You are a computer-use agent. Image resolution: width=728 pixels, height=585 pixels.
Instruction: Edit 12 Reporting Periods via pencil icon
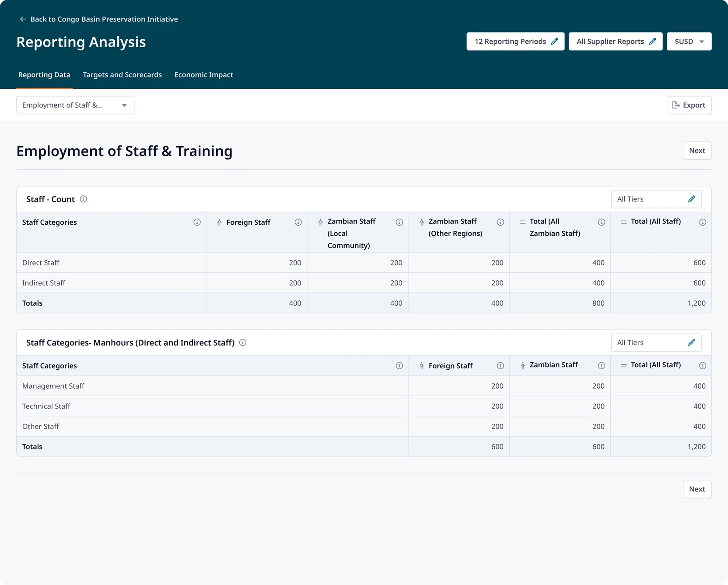coord(555,42)
